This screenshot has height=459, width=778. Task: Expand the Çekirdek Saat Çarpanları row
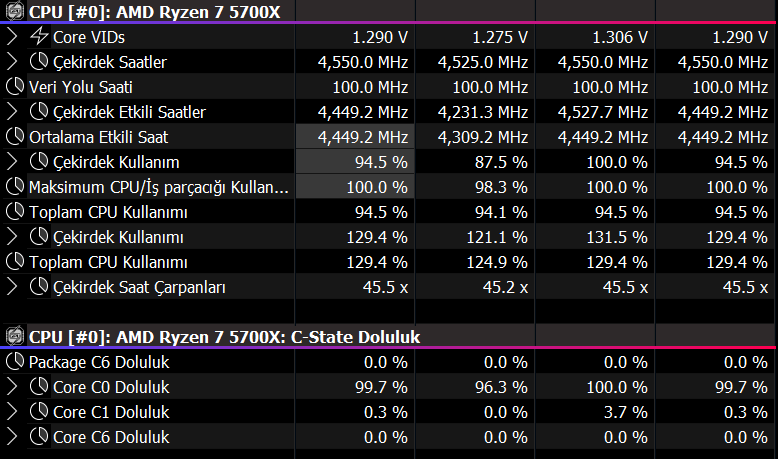(x=12, y=287)
